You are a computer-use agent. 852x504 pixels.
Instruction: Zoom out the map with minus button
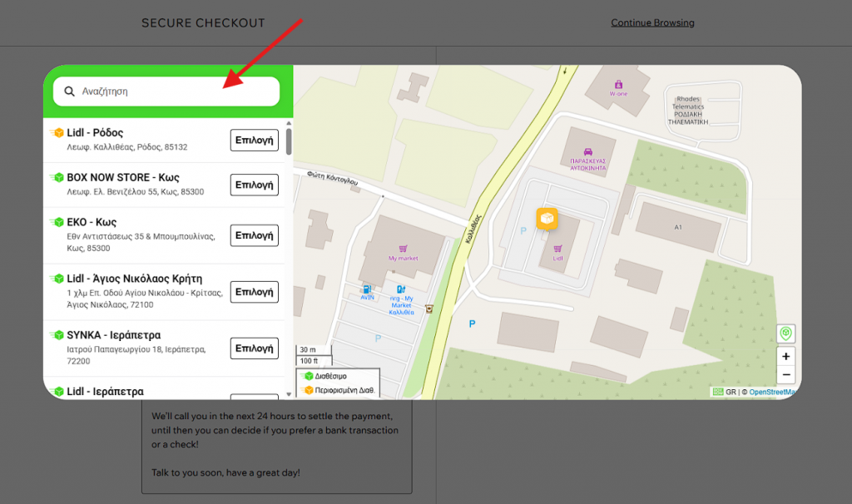pyautogui.click(x=785, y=375)
